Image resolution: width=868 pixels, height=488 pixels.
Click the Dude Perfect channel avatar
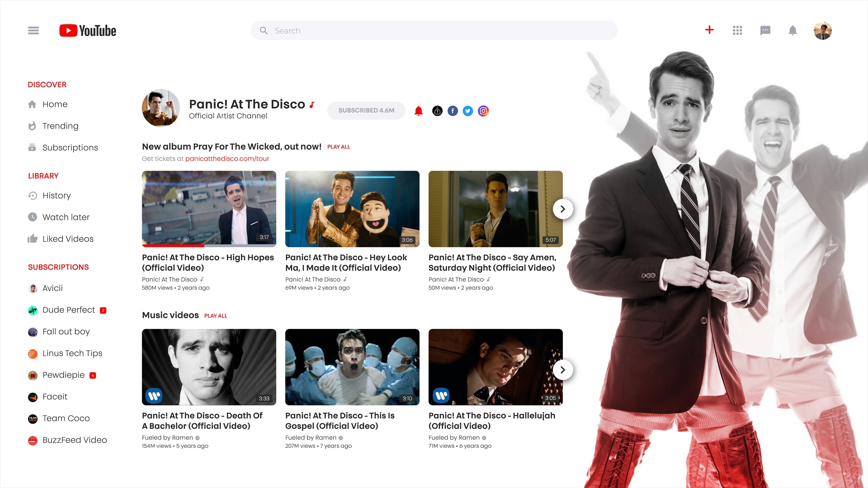pyautogui.click(x=33, y=310)
